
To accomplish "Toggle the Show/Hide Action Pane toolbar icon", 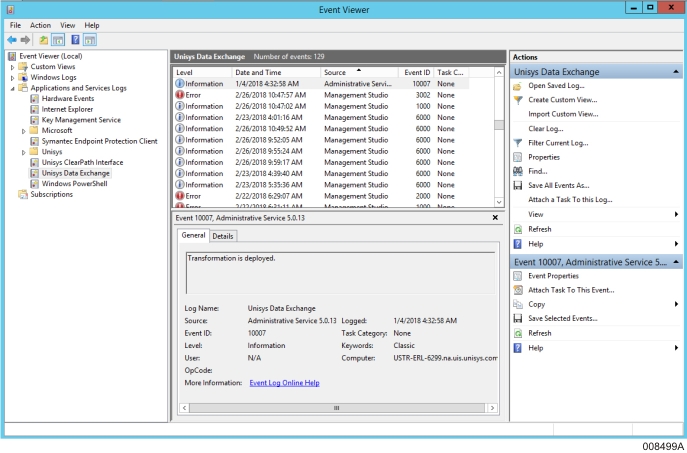I will [x=90, y=40].
